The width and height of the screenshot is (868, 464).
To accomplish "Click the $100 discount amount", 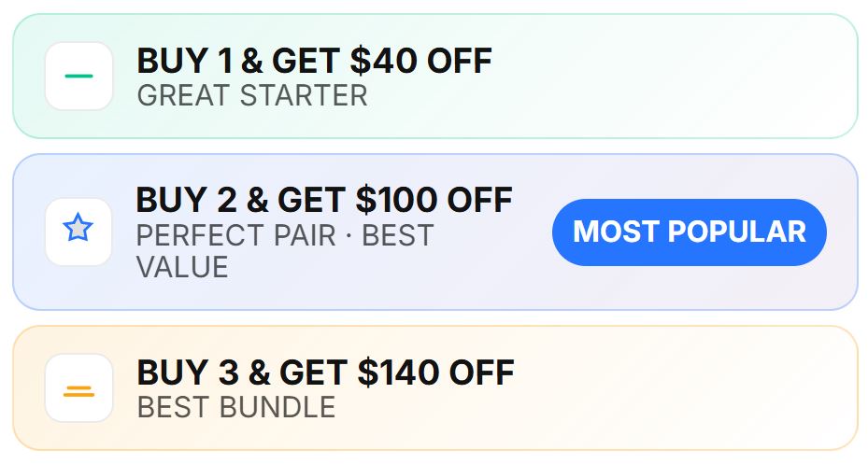I will pyautogui.click(x=397, y=200).
